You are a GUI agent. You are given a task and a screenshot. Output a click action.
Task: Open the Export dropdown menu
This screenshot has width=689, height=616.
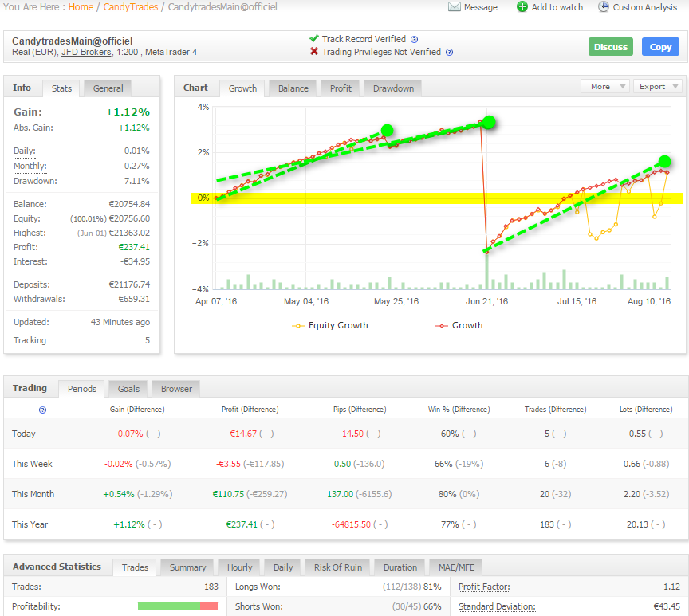658,86
